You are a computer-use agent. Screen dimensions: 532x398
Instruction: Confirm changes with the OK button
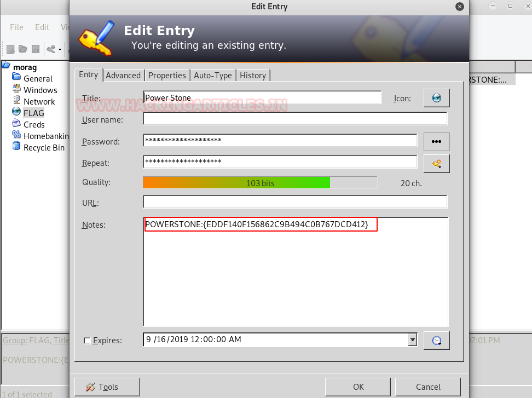(x=358, y=387)
